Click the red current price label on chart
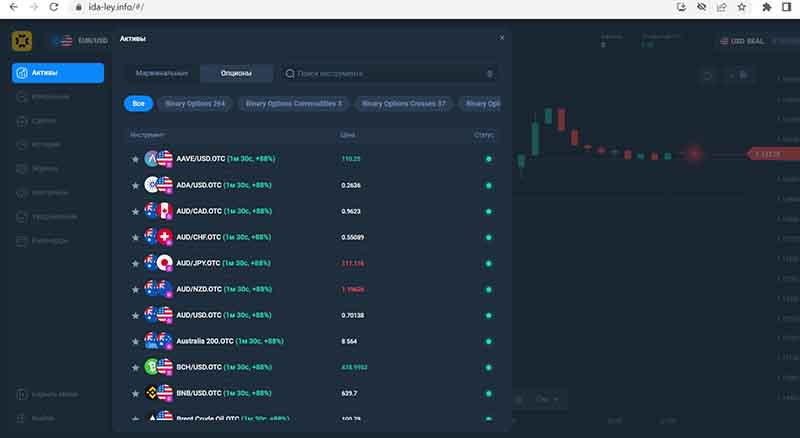This screenshot has width=800, height=438. (773, 154)
